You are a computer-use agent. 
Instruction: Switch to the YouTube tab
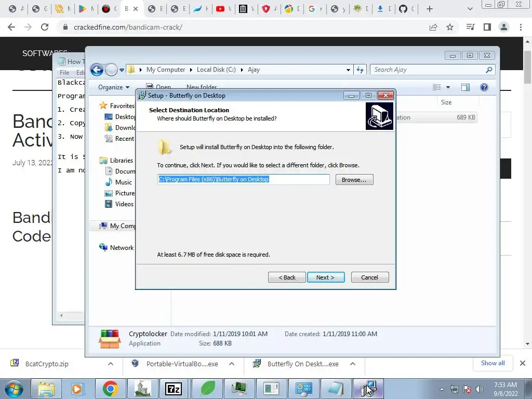(x=224, y=9)
